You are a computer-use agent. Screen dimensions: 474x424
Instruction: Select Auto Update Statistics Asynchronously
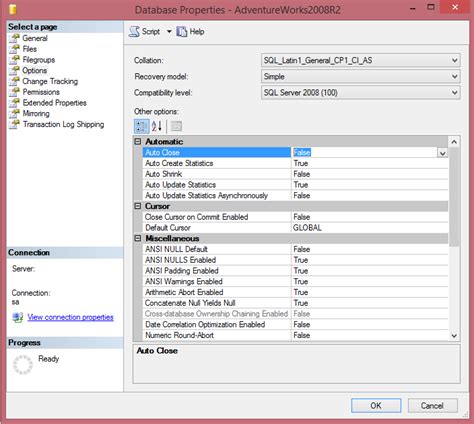[295, 195]
